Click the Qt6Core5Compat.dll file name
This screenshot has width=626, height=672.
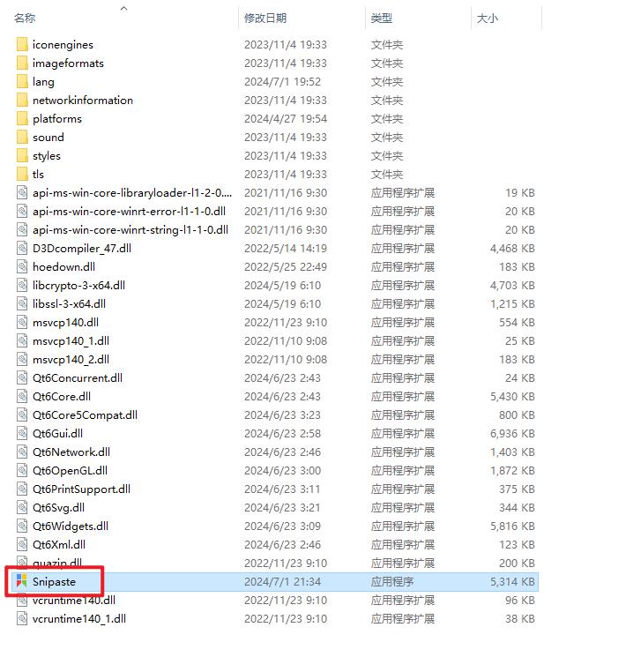(x=85, y=414)
